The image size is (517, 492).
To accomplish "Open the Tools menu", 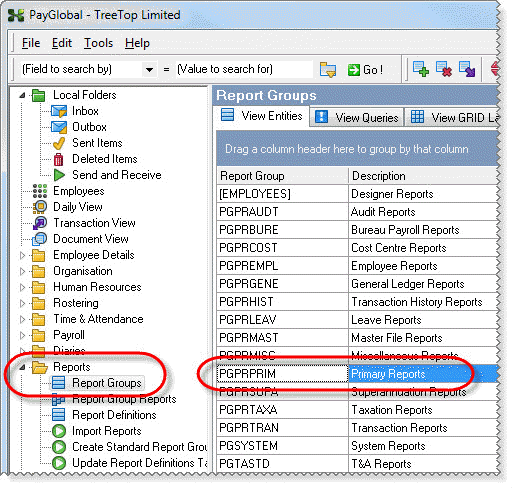I will click(x=98, y=43).
